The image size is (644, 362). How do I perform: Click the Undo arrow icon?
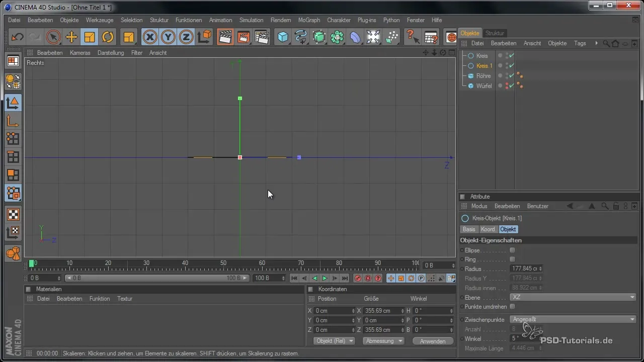17,37
